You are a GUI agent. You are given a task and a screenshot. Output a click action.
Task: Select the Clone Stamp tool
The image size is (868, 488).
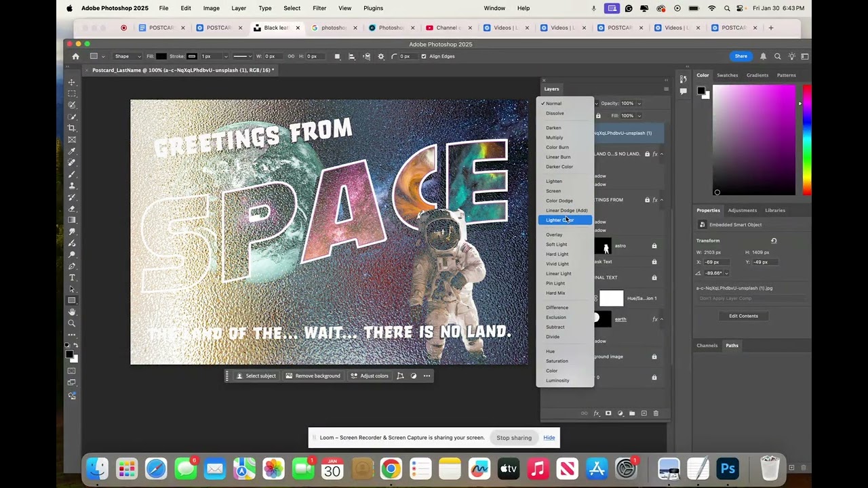coord(72,186)
